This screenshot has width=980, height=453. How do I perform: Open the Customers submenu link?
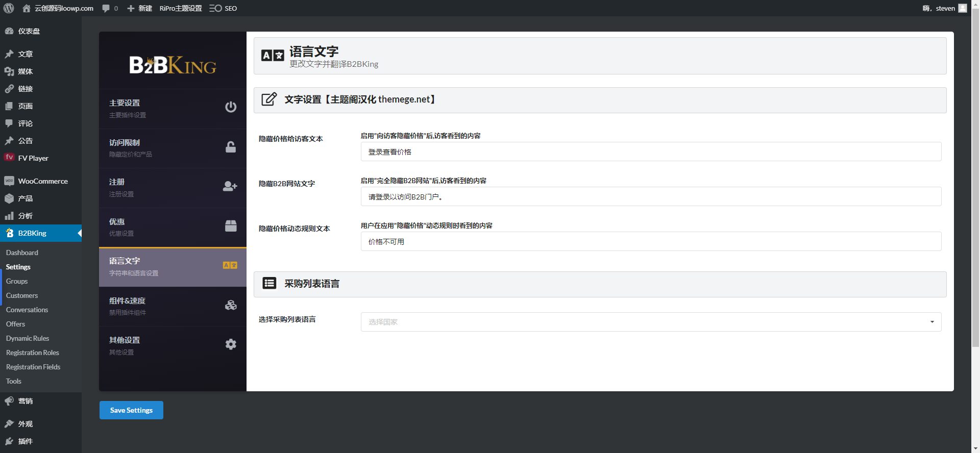22,295
